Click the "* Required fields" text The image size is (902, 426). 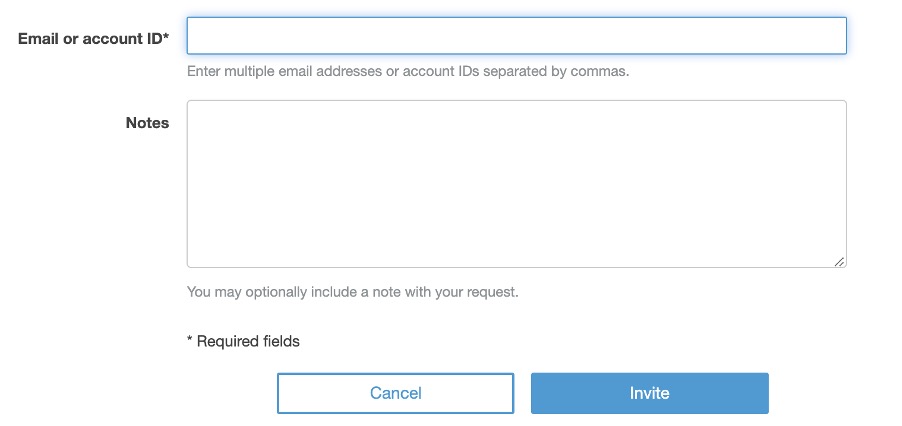click(243, 341)
